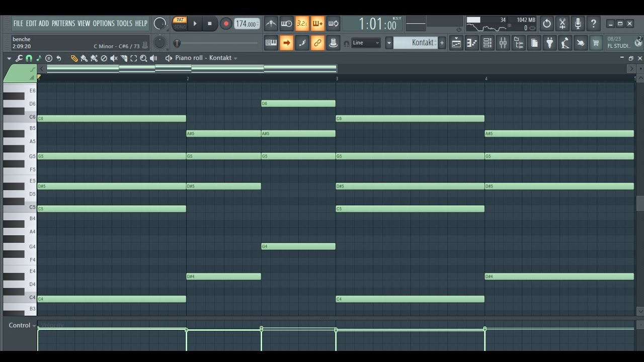
Task: Select the Paint brush tool in piano roll
Action: point(84,58)
